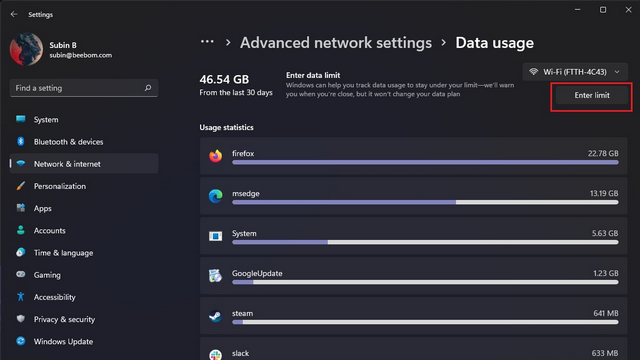
Task: Click the Personalization brush icon
Action: [x=20, y=186]
